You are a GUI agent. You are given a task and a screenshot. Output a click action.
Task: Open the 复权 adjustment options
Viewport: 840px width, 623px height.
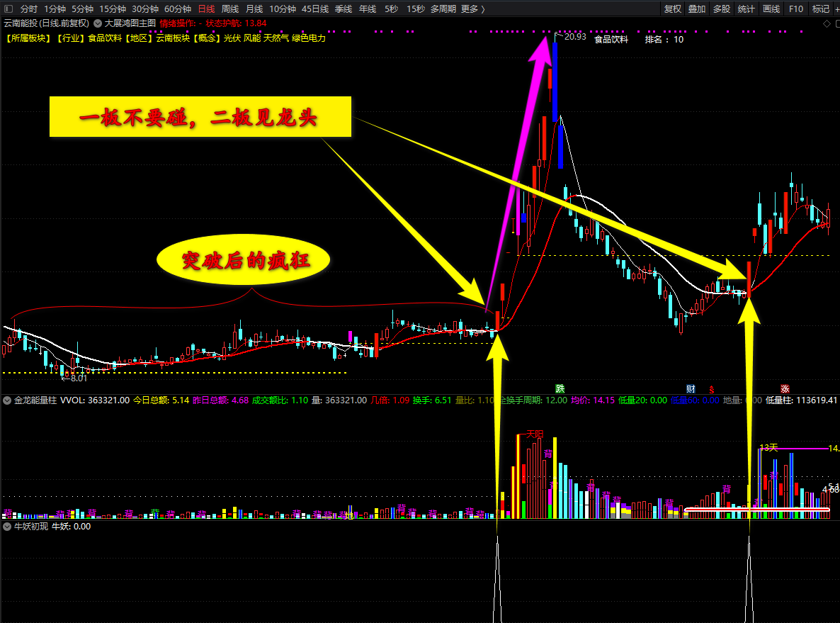[x=673, y=9]
